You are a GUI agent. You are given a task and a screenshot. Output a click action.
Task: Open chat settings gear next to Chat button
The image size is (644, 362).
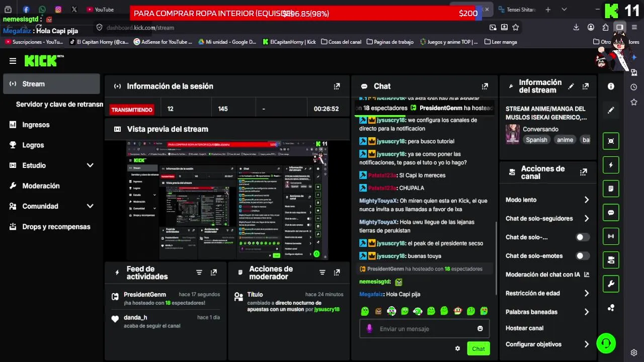pyautogui.click(x=457, y=348)
